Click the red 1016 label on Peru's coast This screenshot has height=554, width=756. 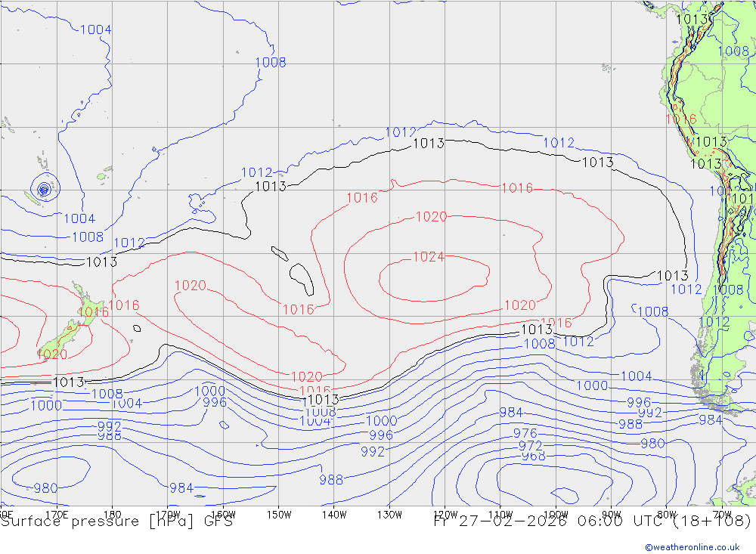click(x=681, y=119)
